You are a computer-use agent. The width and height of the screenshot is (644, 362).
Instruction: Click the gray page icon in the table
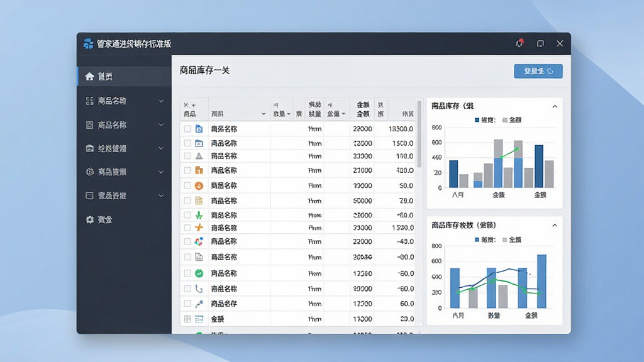199,257
